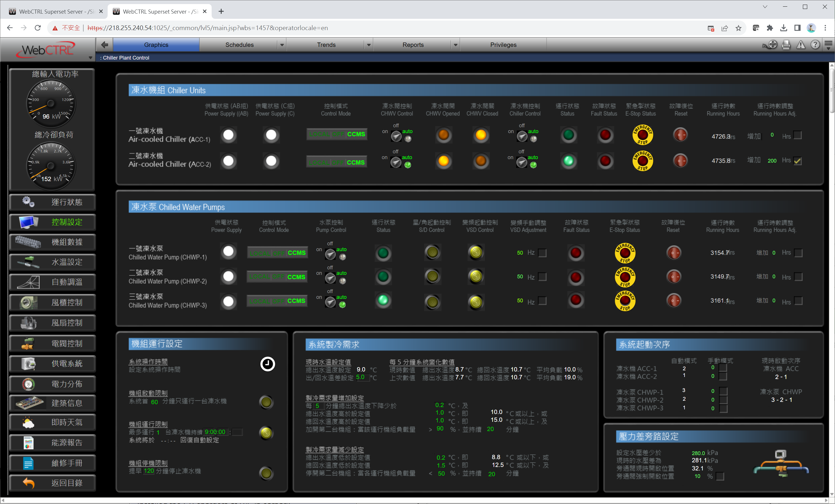Click ACC-2 Emergency Stop status icon

coord(642,161)
